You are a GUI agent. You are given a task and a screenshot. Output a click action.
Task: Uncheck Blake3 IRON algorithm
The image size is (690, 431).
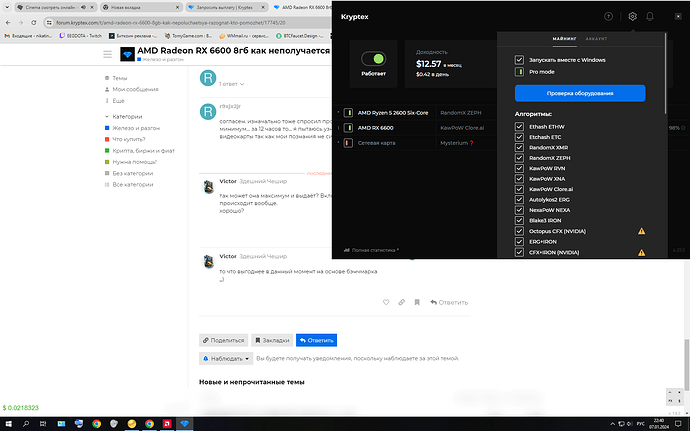(519, 221)
